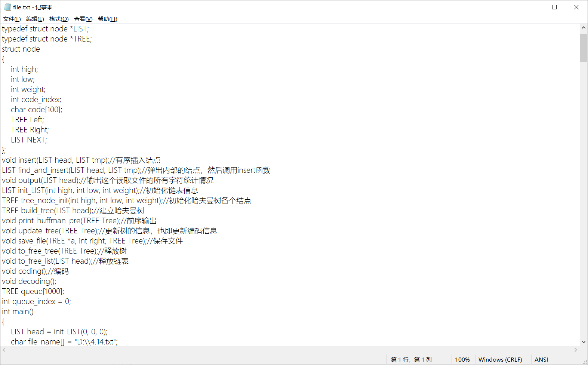Click the 第 1 行, 第 1 列 status entry
This screenshot has width=588, height=365.
point(411,359)
